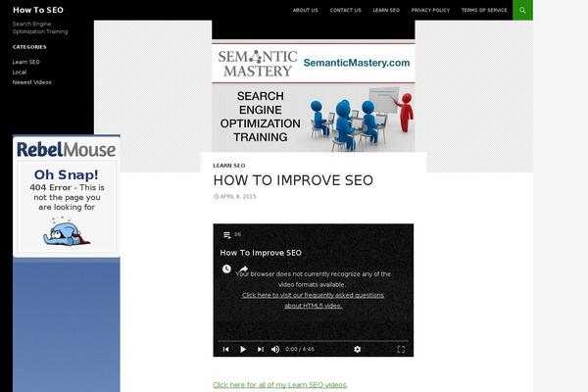Click the April 8, 2015 post date
This screenshot has height=392, width=588.
[235, 196]
